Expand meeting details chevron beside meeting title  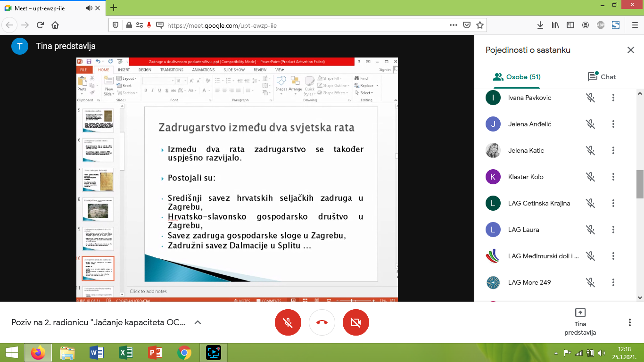(198, 322)
